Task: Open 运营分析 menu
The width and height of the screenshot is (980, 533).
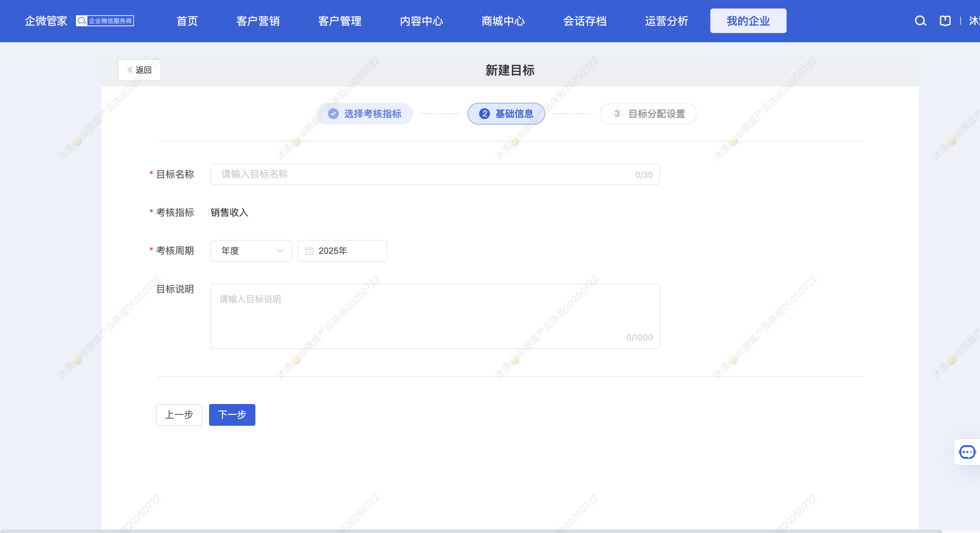Action: 666,21
